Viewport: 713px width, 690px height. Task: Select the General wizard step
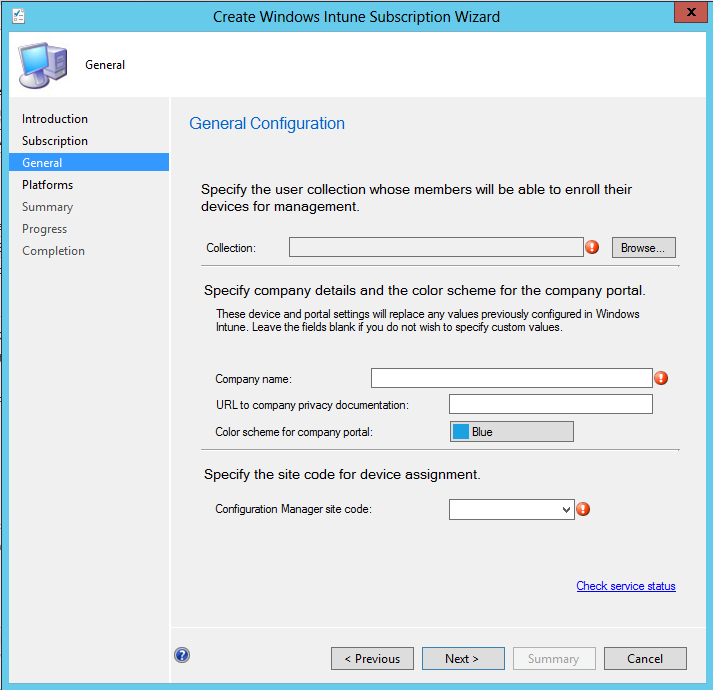coord(89,162)
